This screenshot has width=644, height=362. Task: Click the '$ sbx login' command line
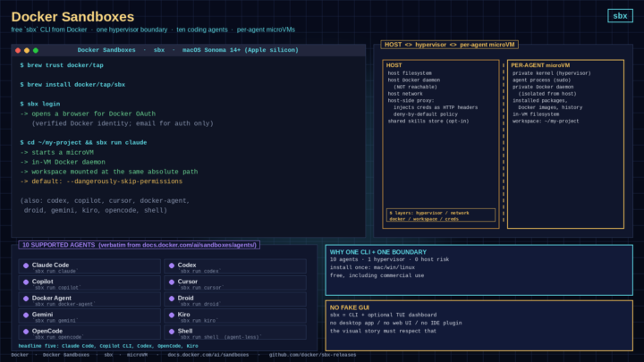coord(40,104)
